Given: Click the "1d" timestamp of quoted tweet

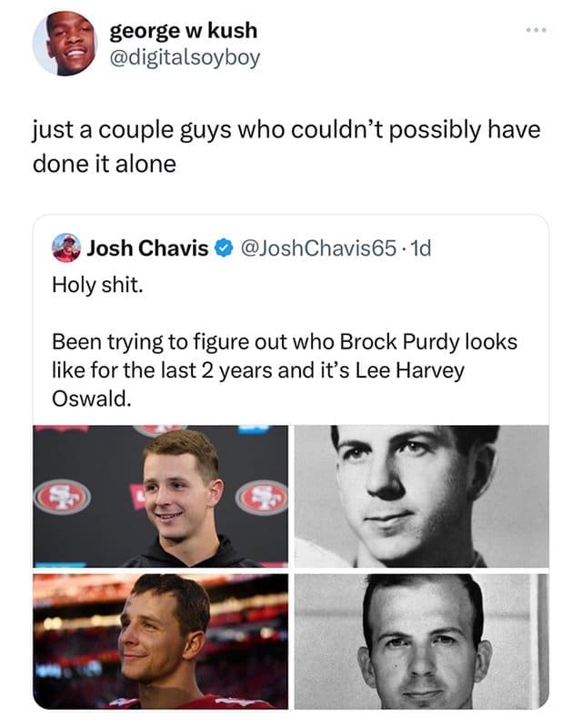Looking at the screenshot, I should tap(419, 247).
